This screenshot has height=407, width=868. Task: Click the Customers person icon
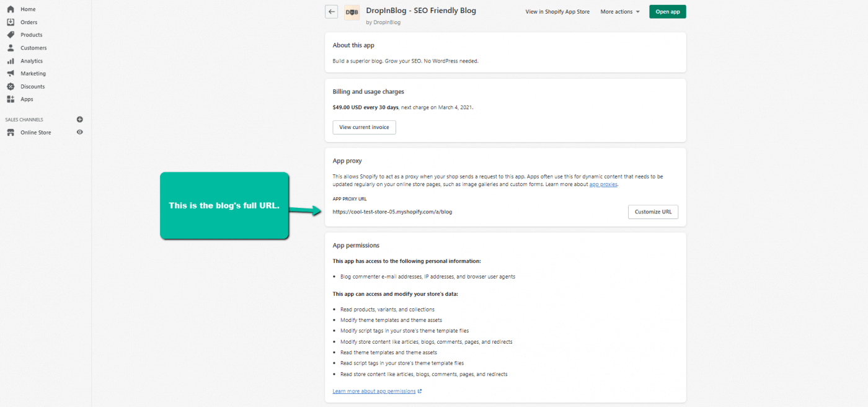point(11,48)
